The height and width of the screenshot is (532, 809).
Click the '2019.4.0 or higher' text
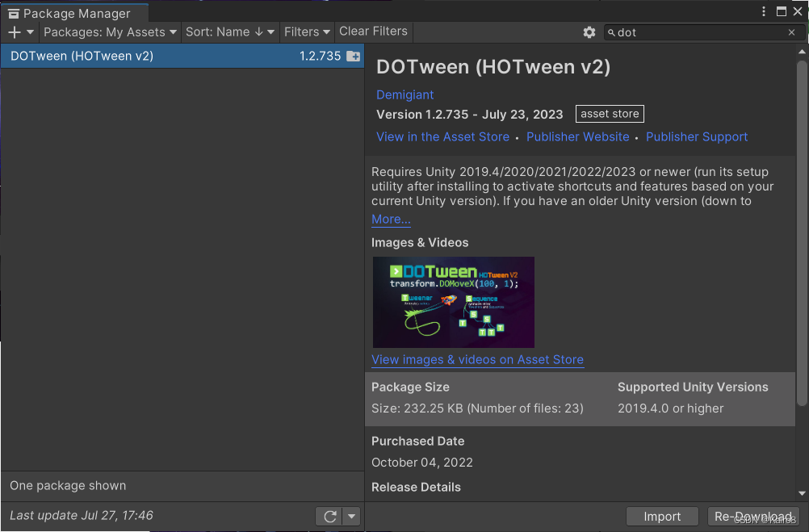pyautogui.click(x=671, y=408)
